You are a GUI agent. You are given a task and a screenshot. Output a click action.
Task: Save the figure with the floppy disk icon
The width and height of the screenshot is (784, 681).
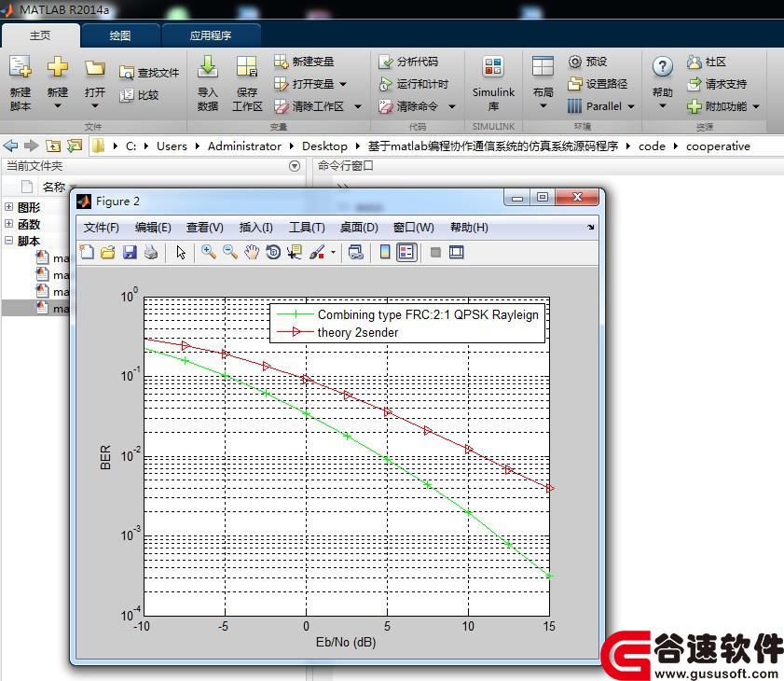click(x=130, y=252)
